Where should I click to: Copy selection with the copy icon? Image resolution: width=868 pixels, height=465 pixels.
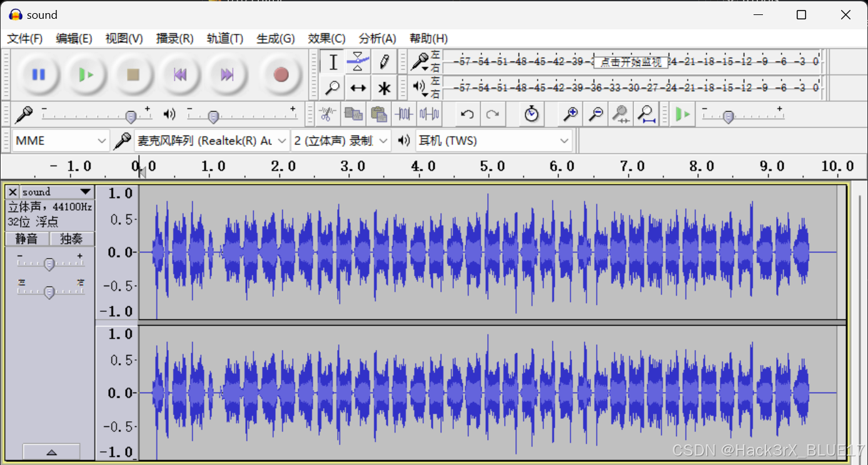[353, 114]
